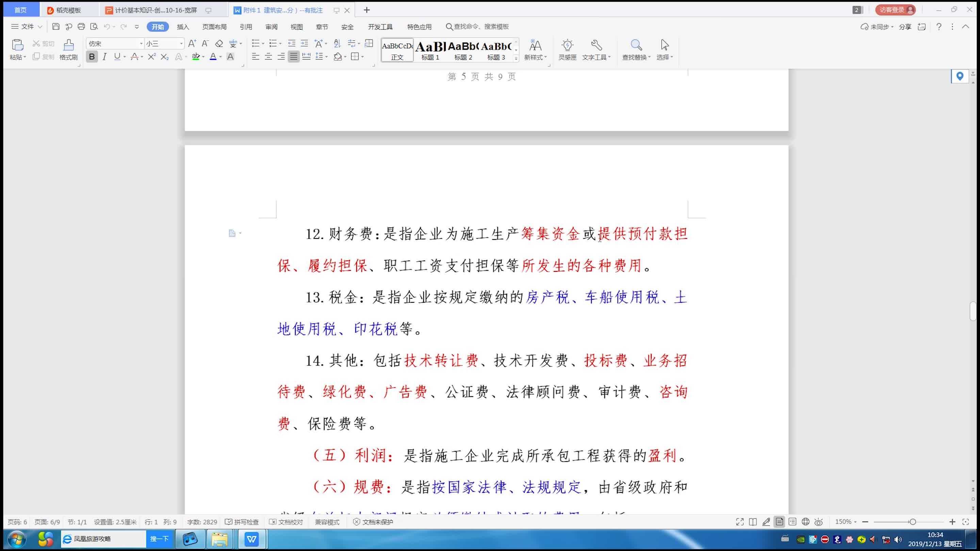Select the Format Painter (格式刷) tool
Image resolution: width=980 pixels, height=551 pixels.
[x=68, y=49]
